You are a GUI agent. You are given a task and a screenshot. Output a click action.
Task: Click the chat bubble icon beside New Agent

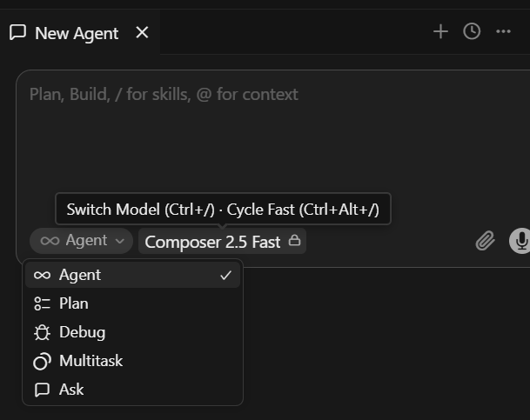coord(17,33)
